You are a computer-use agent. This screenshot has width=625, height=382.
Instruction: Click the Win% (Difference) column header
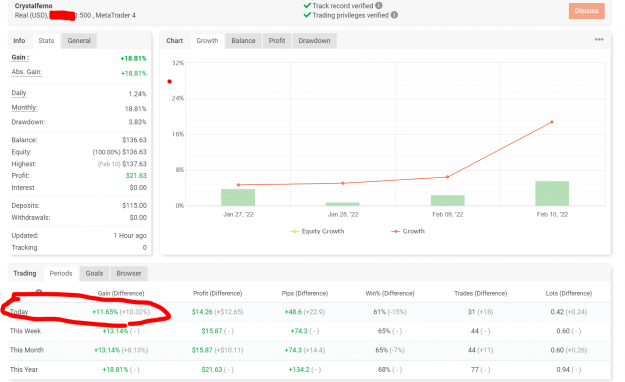tap(390, 293)
